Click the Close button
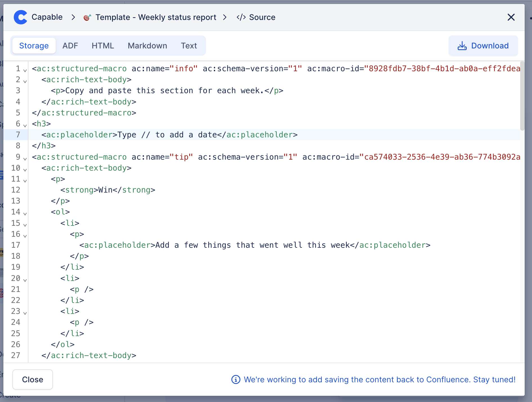Image resolution: width=532 pixels, height=402 pixels. [x=32, y=379]
